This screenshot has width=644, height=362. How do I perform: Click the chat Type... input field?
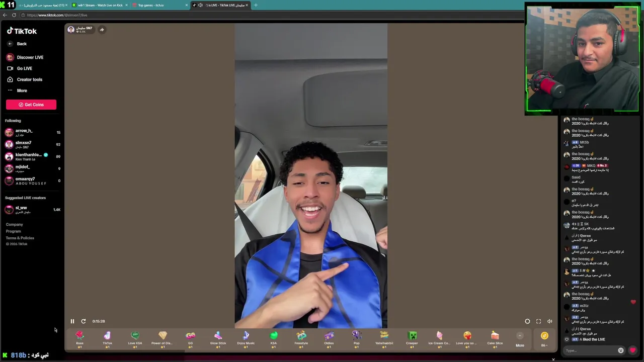coord(589,350)
